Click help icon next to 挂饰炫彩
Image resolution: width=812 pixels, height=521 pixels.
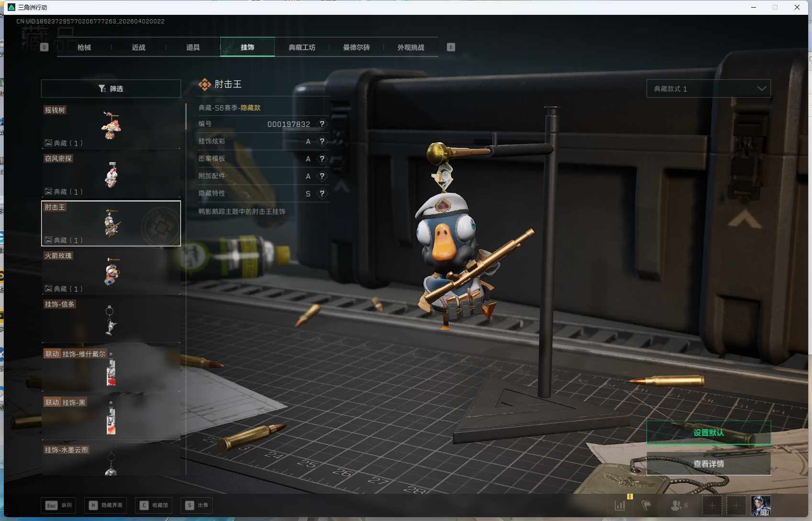(x=322, y=141)
